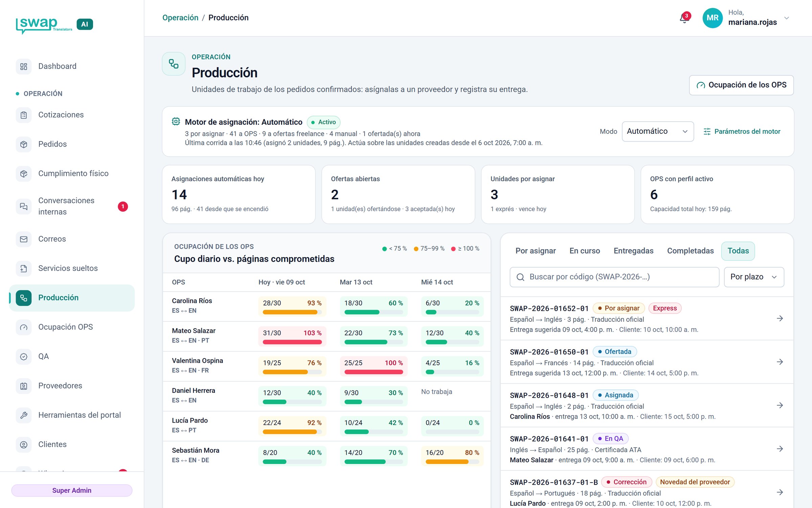
Task: Open Conversaciones internas chat icon
Action: coord(23,206)
